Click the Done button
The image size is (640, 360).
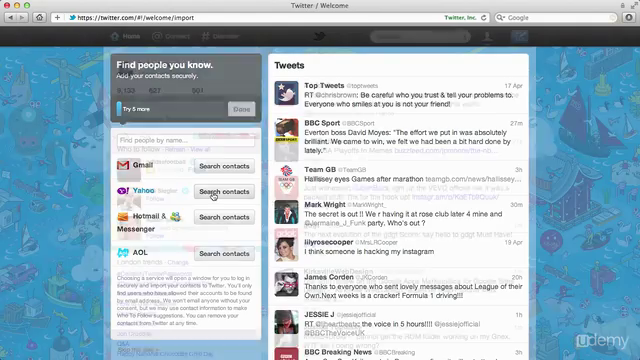point(241,109)
